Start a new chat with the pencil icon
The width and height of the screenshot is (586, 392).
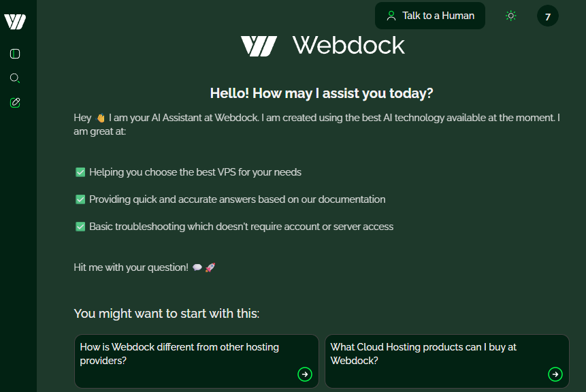[15, 103]
